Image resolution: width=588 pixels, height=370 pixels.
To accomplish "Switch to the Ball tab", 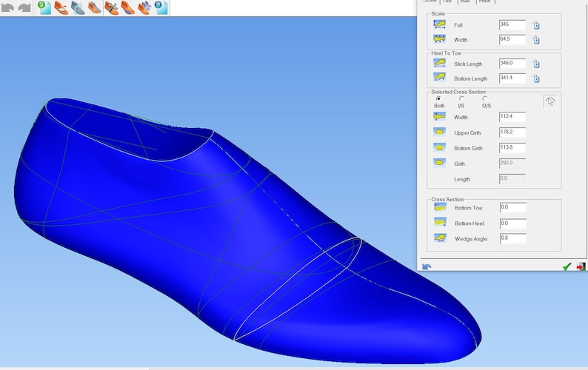I will click(465, 1).
